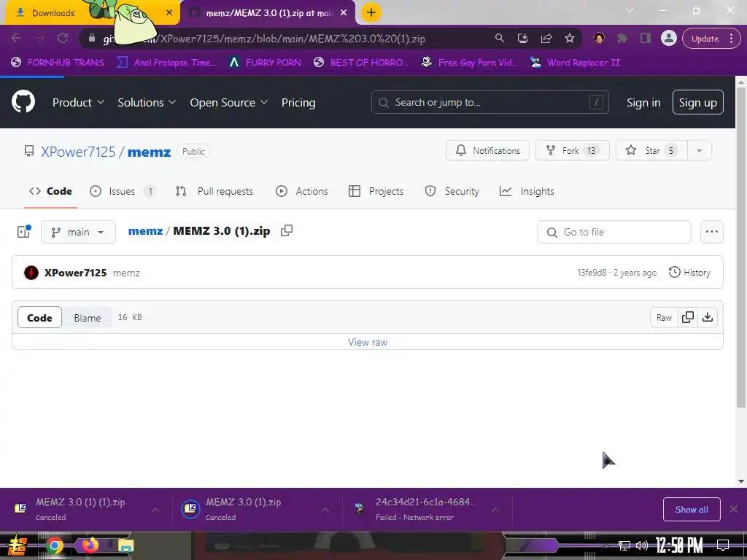747x560 pixels.
Task: Expand the file tree panel icon
Action: 24,231
